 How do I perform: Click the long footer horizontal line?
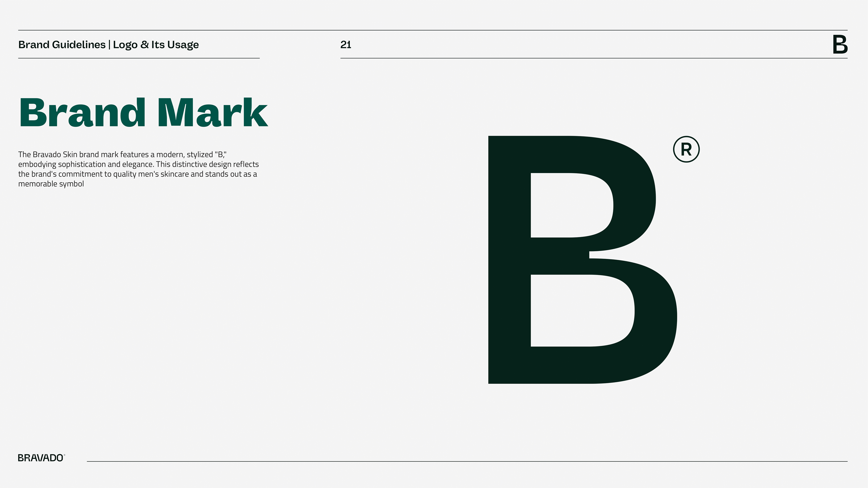(467, 461)
